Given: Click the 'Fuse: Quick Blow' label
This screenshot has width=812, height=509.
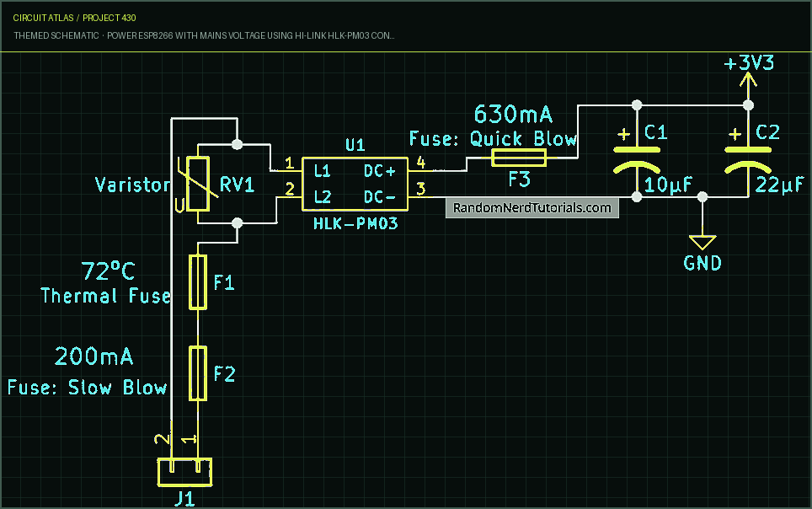Looking at the screenshot, I should (x=493, y=139).
